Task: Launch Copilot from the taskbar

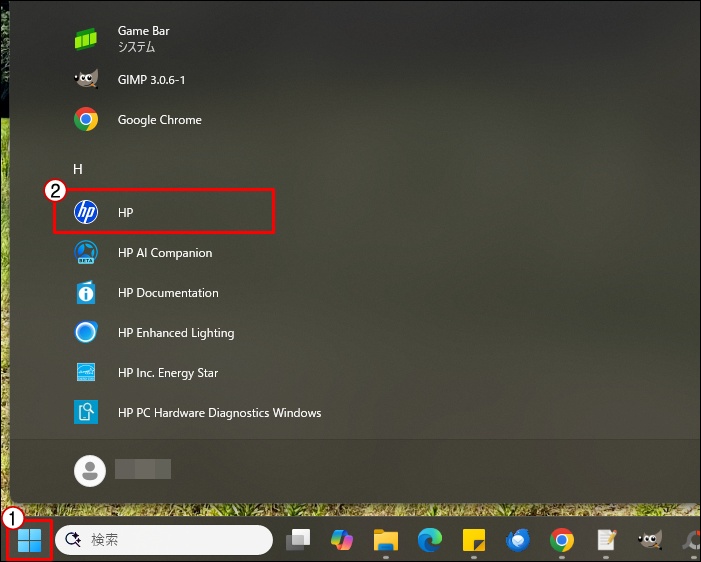Action: (x=342, y=541)
